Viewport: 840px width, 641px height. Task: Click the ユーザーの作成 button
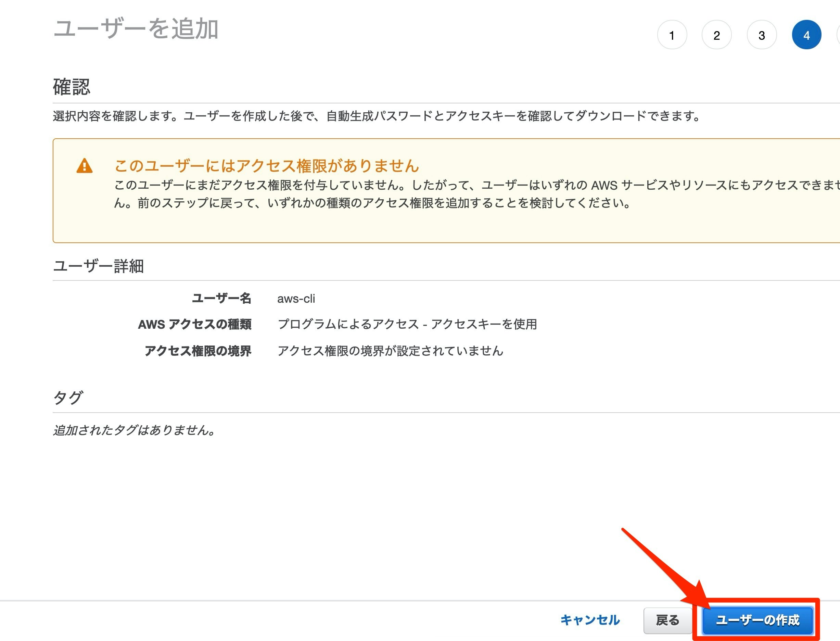[757, 620]
